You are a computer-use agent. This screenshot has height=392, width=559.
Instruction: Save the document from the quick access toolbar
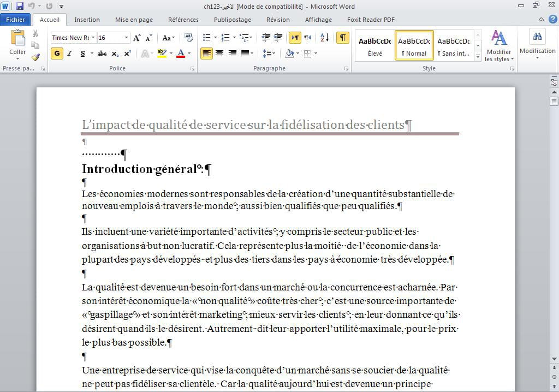click(x=20, y=6)
